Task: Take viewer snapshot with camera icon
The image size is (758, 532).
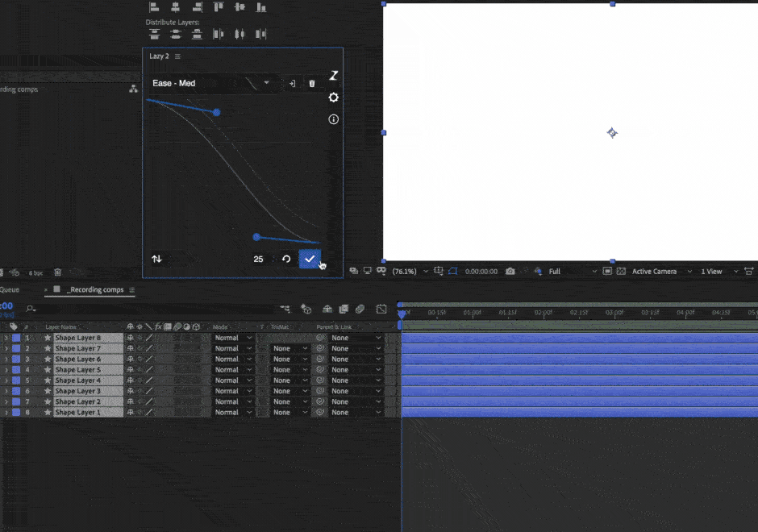Action: (x=510, y=271)
